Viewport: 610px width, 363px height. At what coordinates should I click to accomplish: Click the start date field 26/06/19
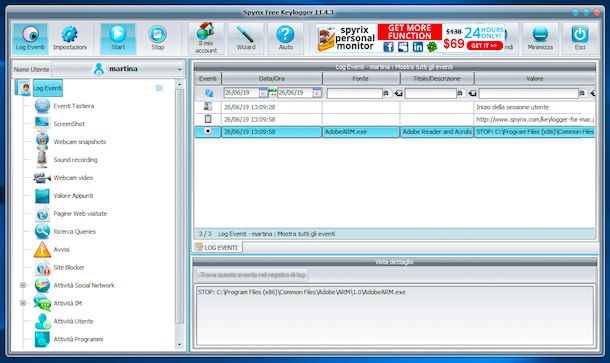[x=241, y=93]
